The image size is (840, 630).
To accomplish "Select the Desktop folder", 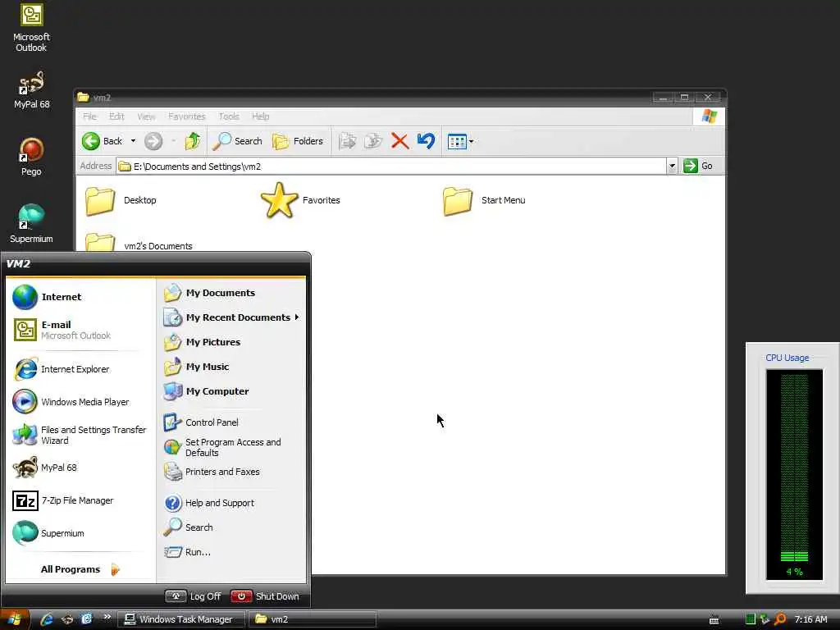I will [121, 201].
